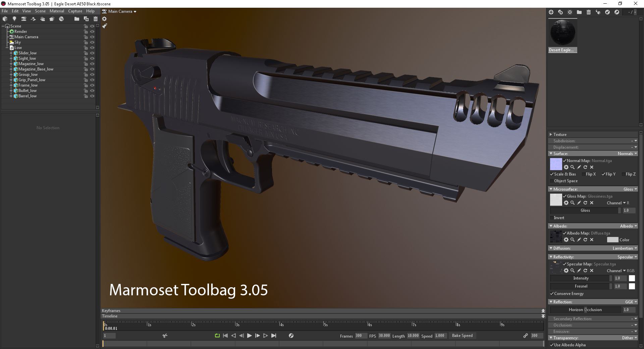Duplicate the selected scene object
The height and width of the screenshot is (349, 644).
[x=86, y=19]
